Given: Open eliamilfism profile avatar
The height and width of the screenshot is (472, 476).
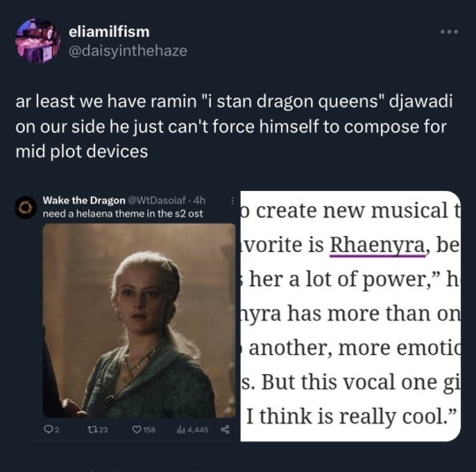Looking at the screenshot, I should click(38, 41).
